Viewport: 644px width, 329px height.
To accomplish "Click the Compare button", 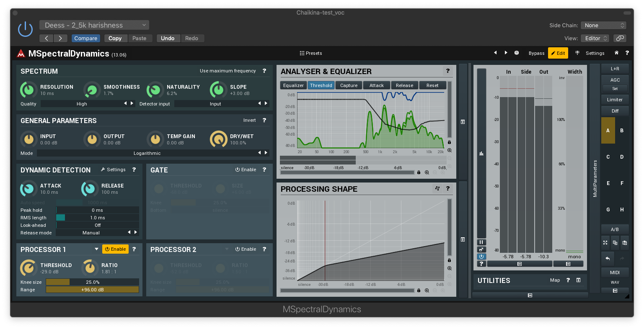I will (x=86, y=38).
